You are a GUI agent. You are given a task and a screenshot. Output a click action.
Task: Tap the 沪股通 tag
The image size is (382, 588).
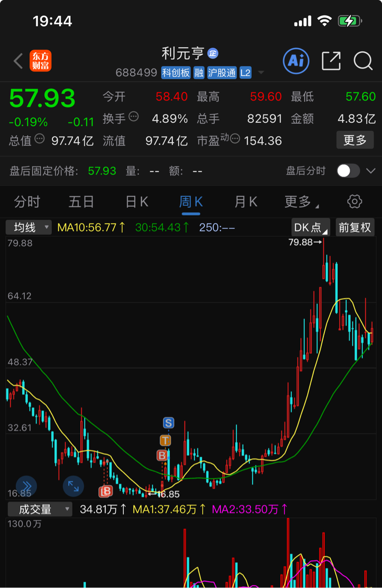(222, 73)
